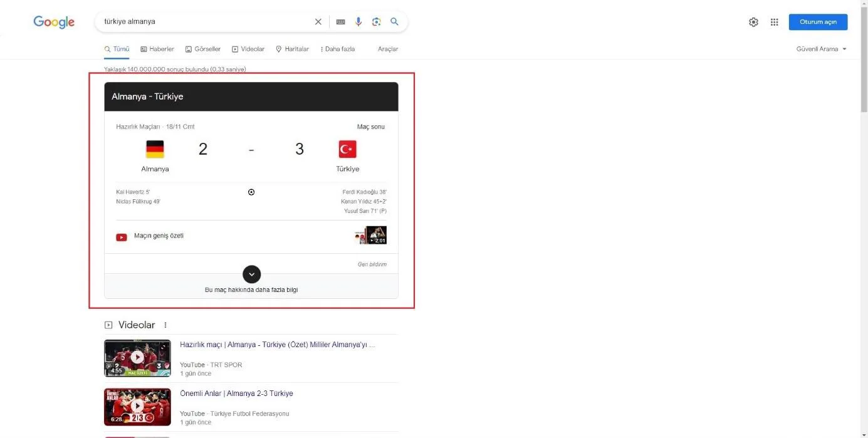Play the 2:01 match highlights thumbnail
Screen dimensions: 868x438
[x=370, y=235]
